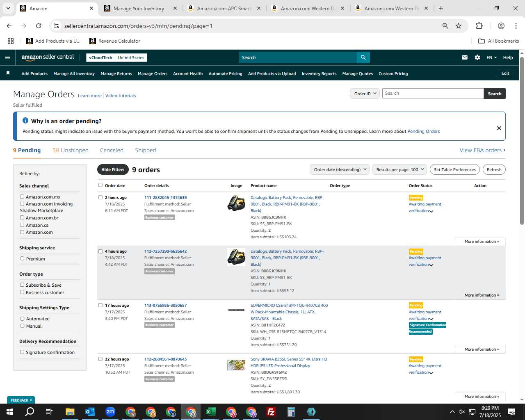
Task: Close the Feedback tag's x
Action: (31, 400)
